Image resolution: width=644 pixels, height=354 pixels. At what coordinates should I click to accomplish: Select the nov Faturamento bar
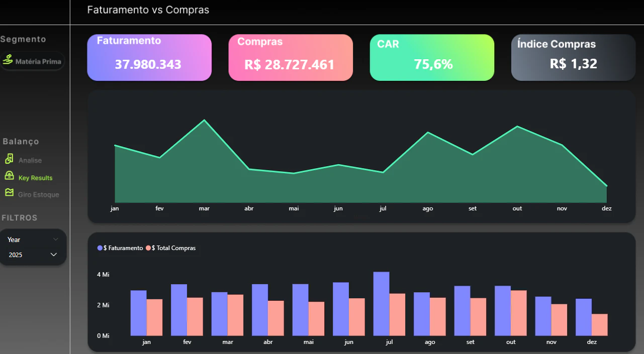tap(543, 316)
